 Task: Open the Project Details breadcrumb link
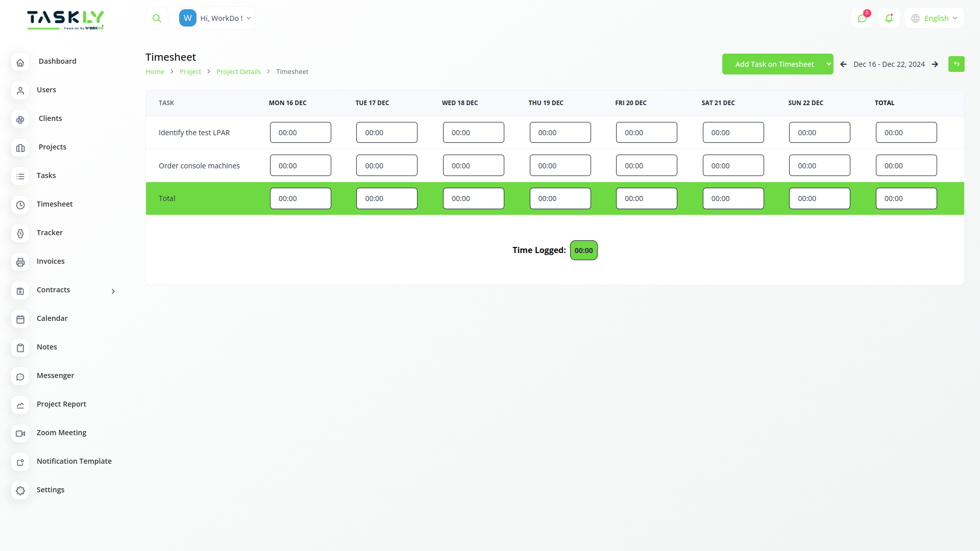tap(238, 71)
